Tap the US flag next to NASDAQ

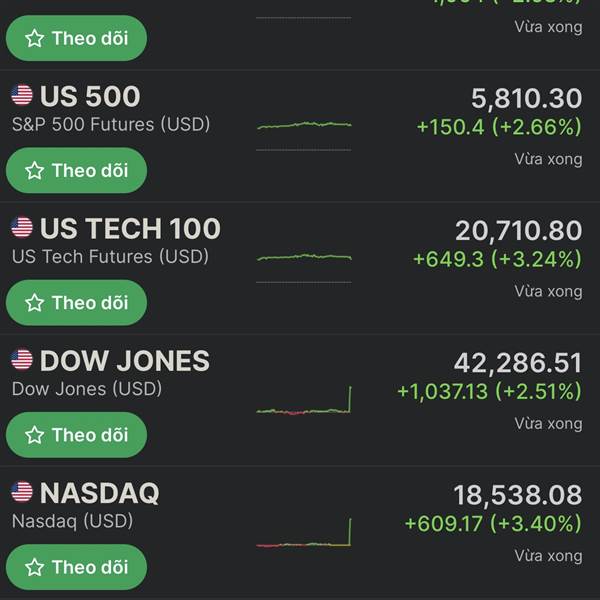point(22,492)
